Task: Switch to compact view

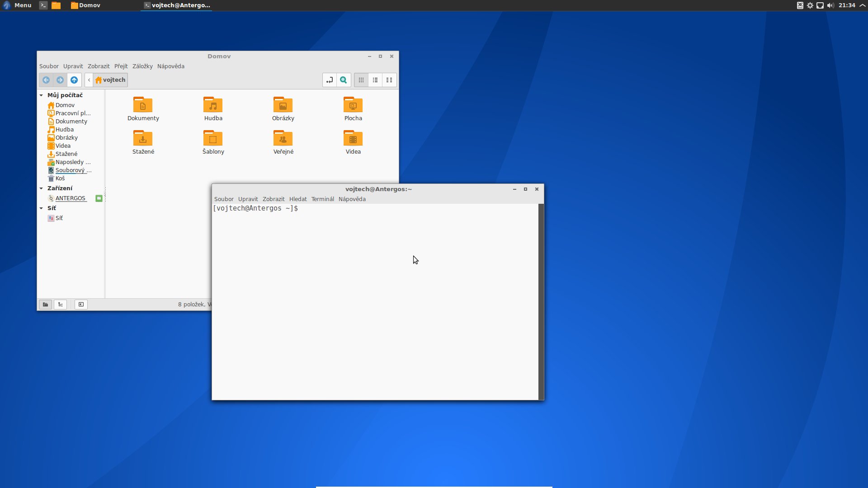Action: point(389,80)
